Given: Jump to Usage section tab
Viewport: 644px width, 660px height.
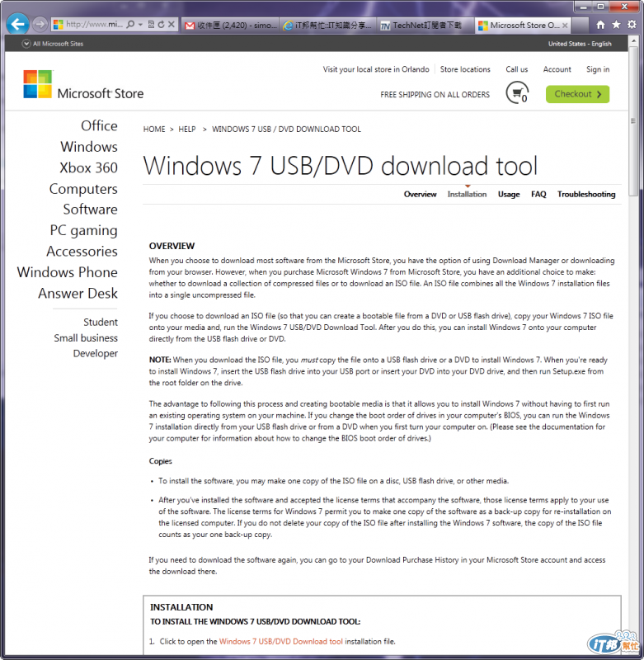Looking at the screenshot, I should (x=509, y=194).
